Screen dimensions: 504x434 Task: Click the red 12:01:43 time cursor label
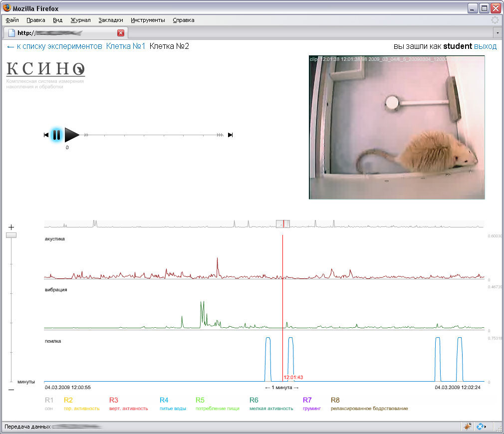293,378
